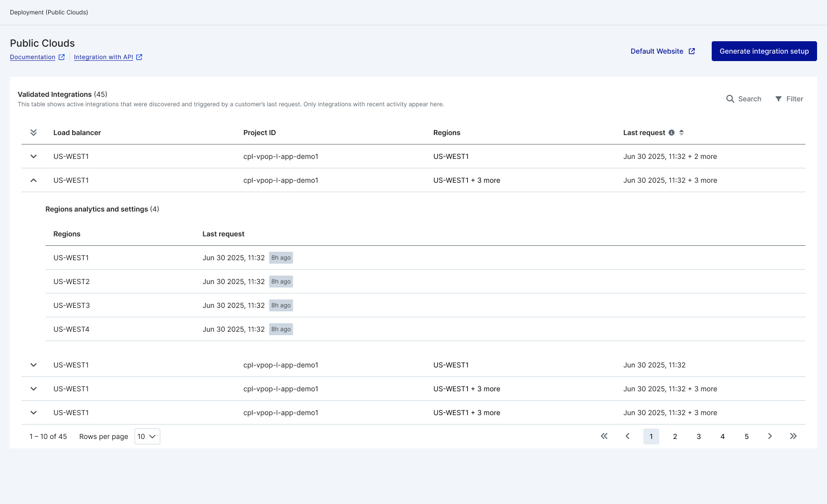Sort by Last request column arrows
This screenshot has height=504, width=827.
pyautogui.click(x=681, y=133)
